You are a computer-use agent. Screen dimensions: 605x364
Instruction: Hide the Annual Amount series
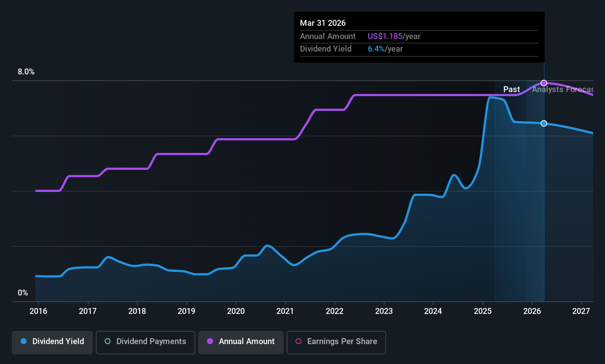point(241,342)
